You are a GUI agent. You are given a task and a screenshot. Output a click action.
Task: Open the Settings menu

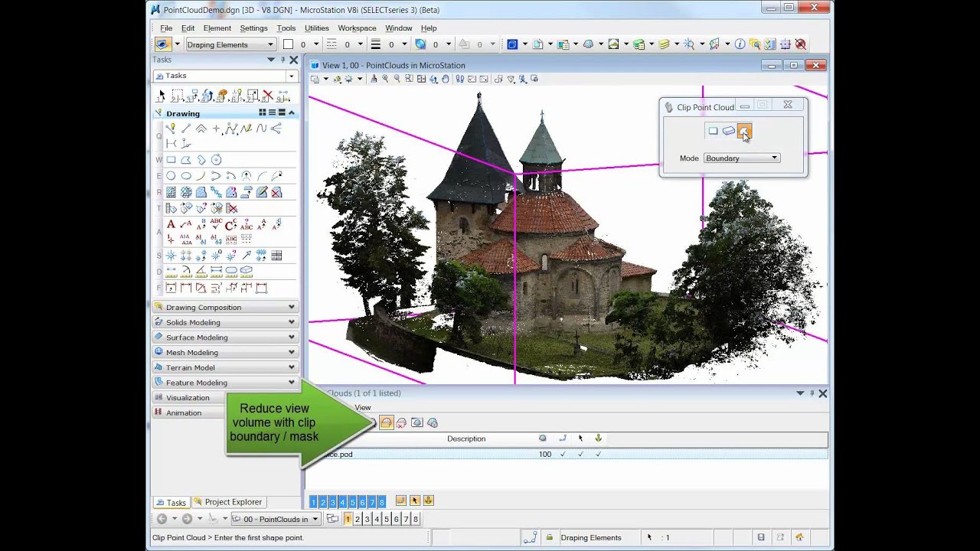pyautogui.click(x=253, y=28)
